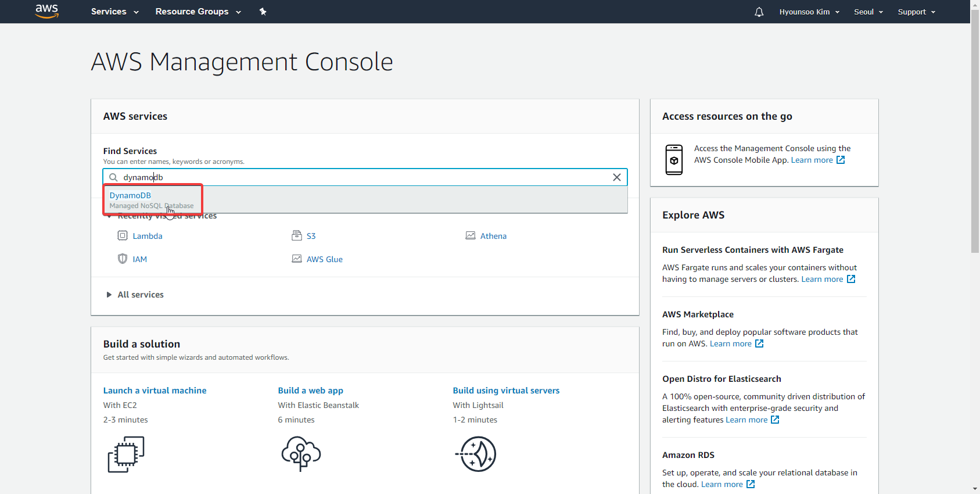Click Build a web app link
This screenshot has width=980, height=494.
tap(310, 391)
